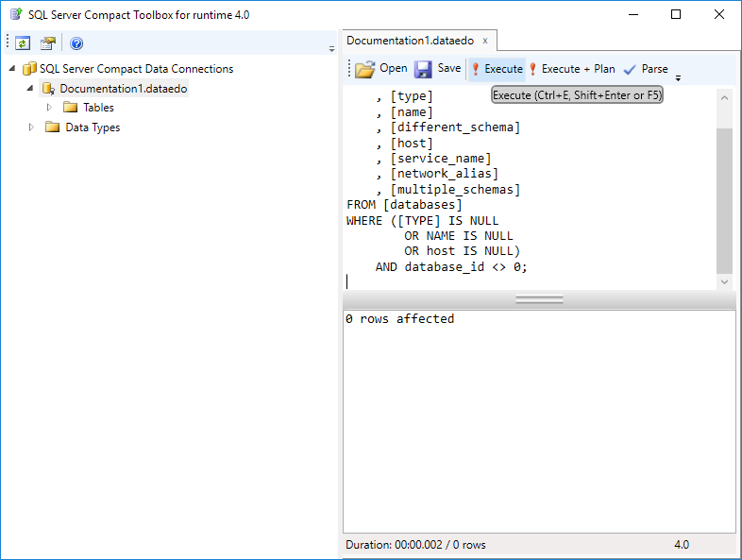Collapse SQL Server Compact Data Connections node
742x560 pixels.
pos(12,68)
